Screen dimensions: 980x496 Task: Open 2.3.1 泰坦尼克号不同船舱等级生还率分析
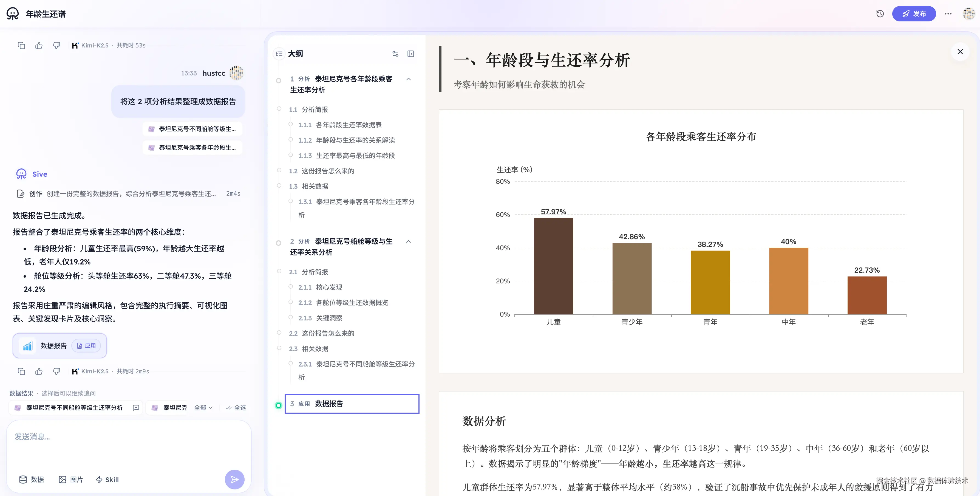(x=356, y=370)
